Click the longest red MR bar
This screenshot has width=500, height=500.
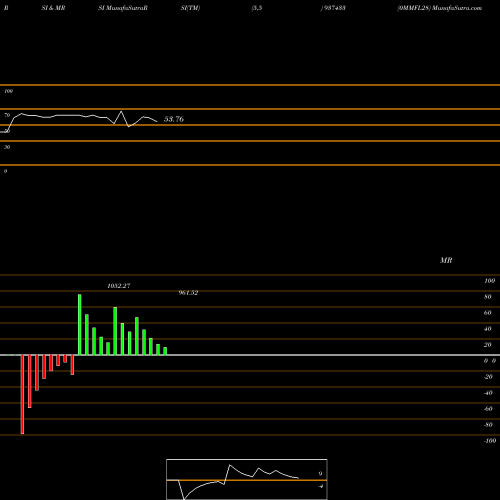pyautogui.click(x=22, y=394)
